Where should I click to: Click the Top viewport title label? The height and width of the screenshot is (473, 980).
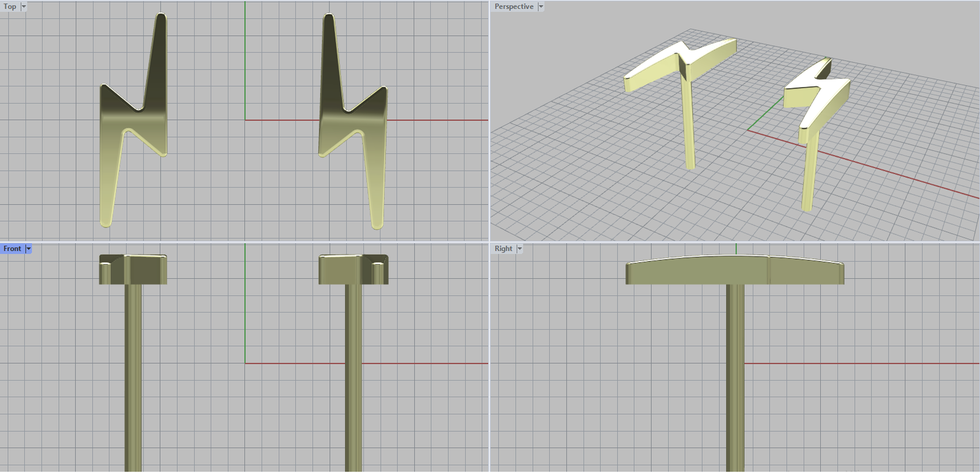(x=10, y=7)
